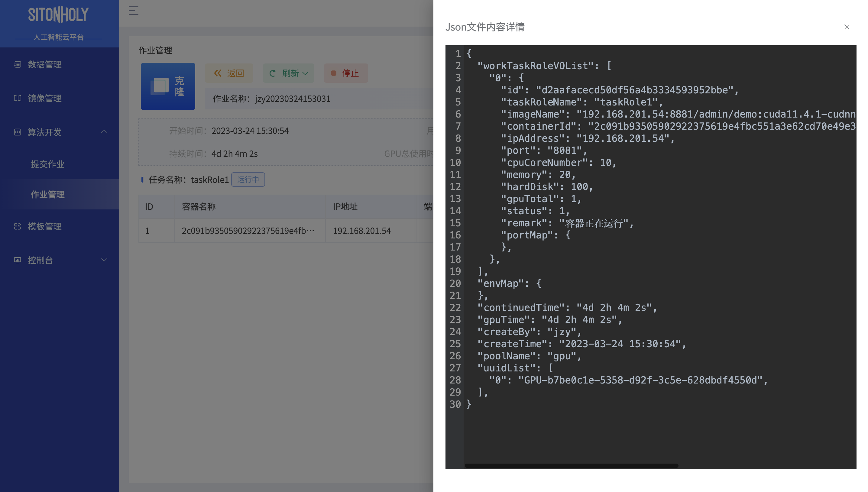Select 作业管理 submenu item
Image resolution: width=868 pixels, height=492 pixels.
60,194
